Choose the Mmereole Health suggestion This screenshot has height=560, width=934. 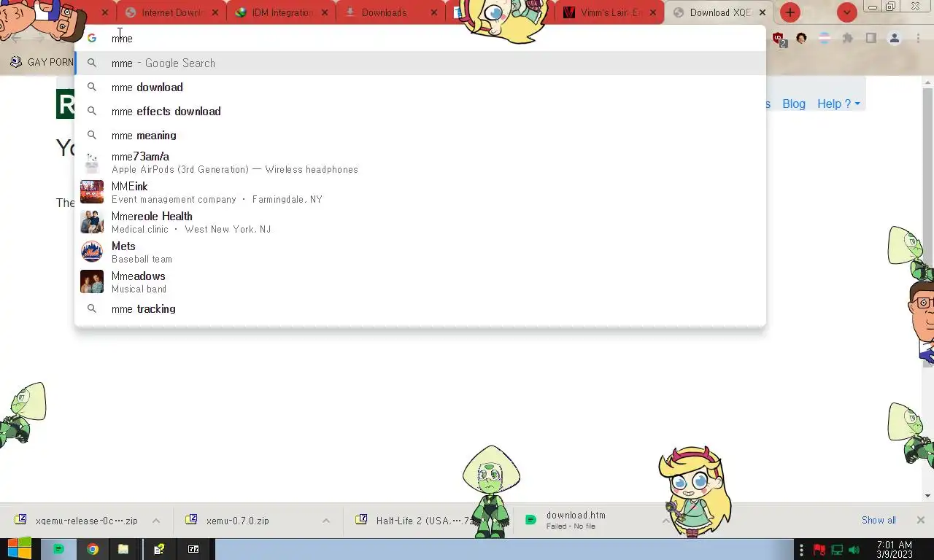tap(420, 222)
